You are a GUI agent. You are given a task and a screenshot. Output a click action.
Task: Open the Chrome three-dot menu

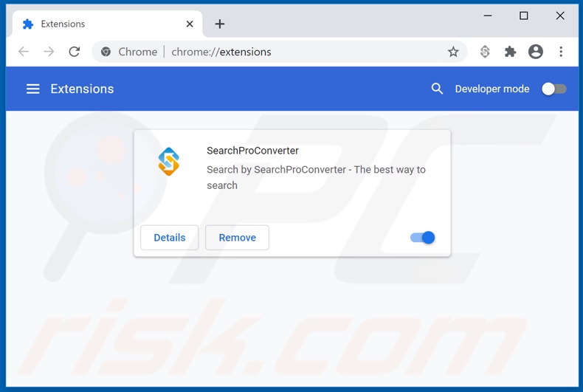click(561, 52)
